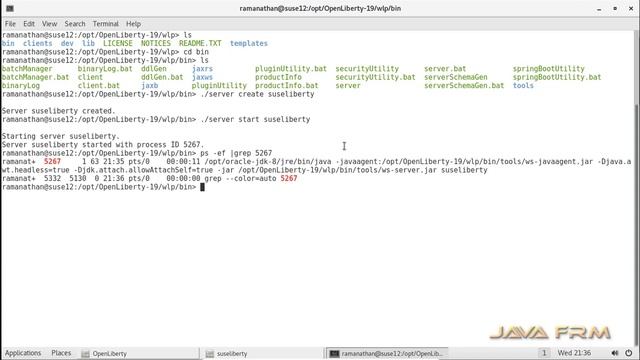Click 'springBootUtility.bat' in listing

click(x=557, y=77)
